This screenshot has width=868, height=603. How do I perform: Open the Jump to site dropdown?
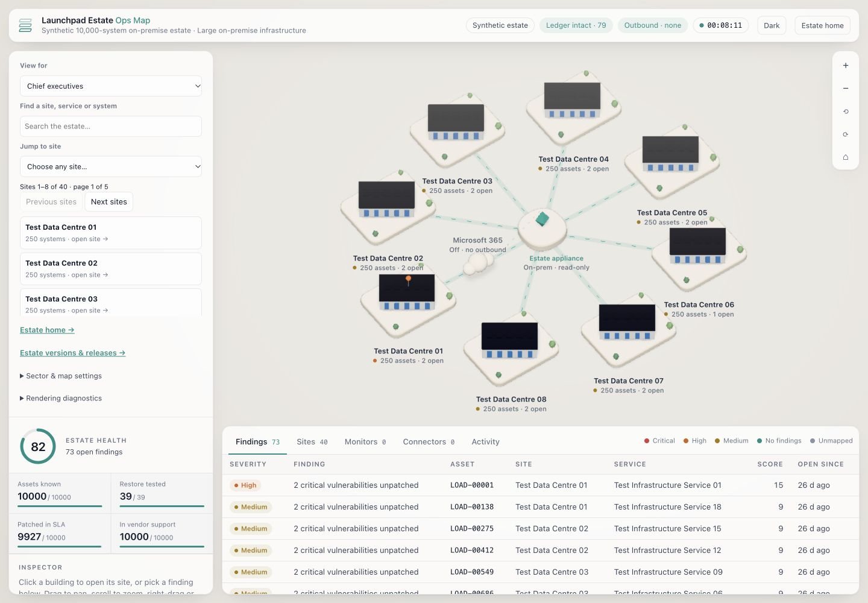111,166
